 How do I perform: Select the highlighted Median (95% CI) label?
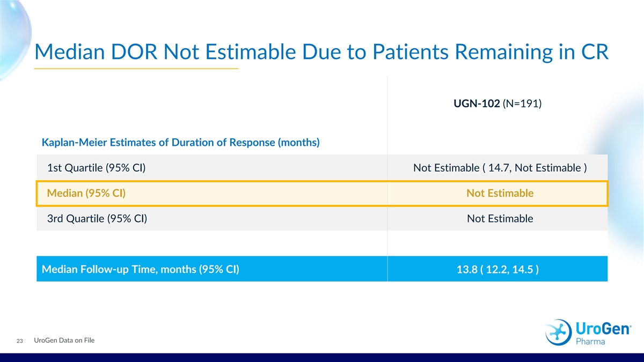coord(86,194)
